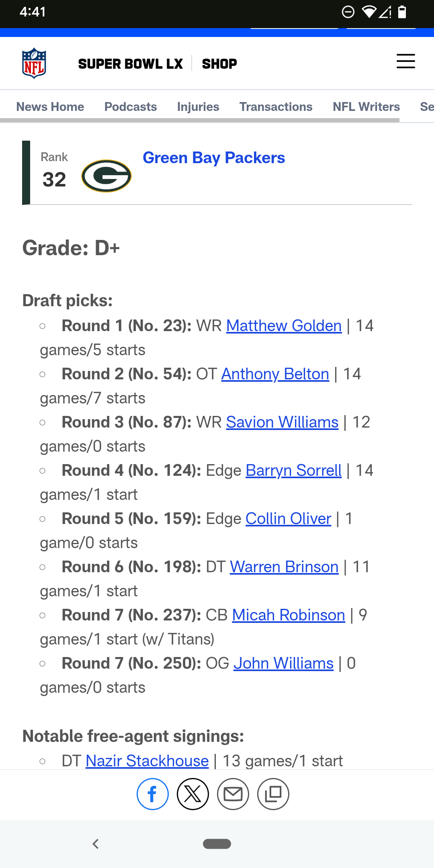Switch to the News Home tab
The image size is (434, 868).
pos(50,106)
